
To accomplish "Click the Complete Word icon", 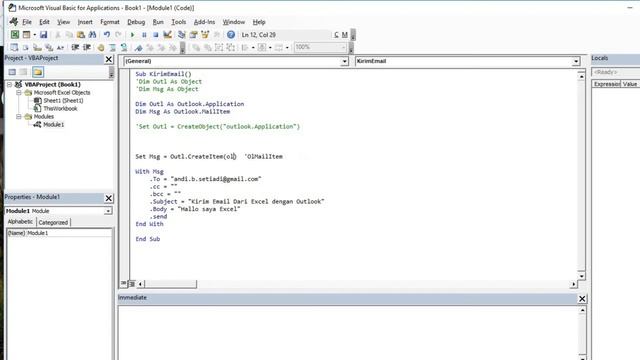I will pyautogui.click(x=60, y=47).
